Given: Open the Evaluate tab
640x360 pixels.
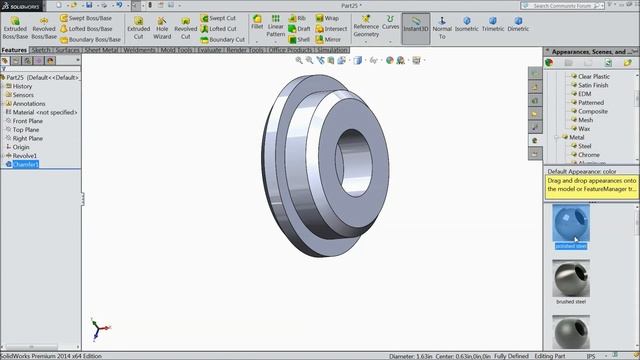Looking at the screenshot, I should click(209, 50).
